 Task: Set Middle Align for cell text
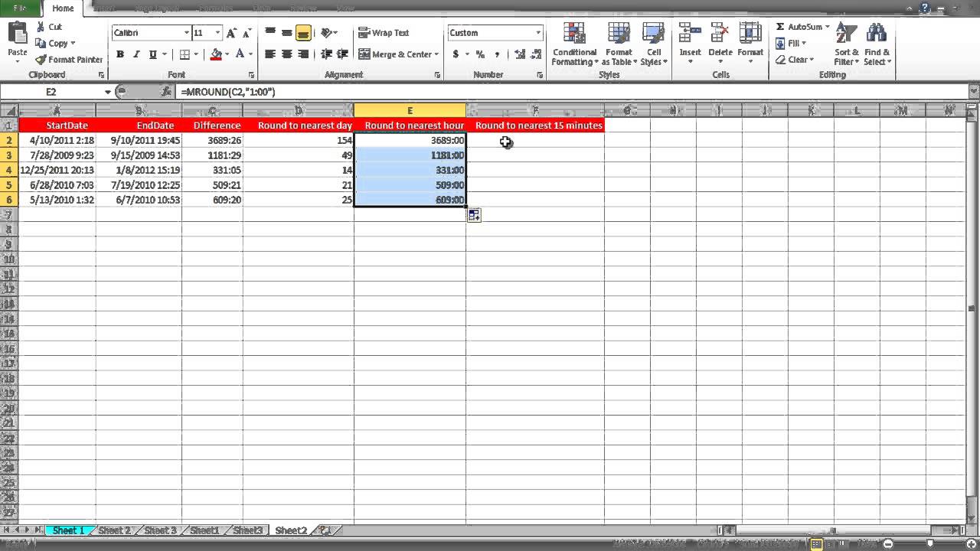click(286, 33)
